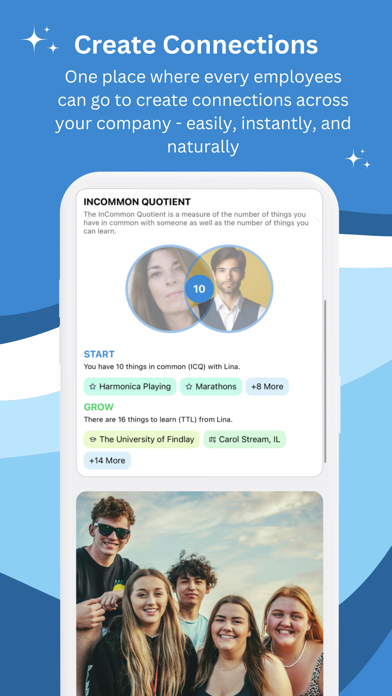
Task: Click the InCommon Quotient description paragraph
Action: pos(196,223)
